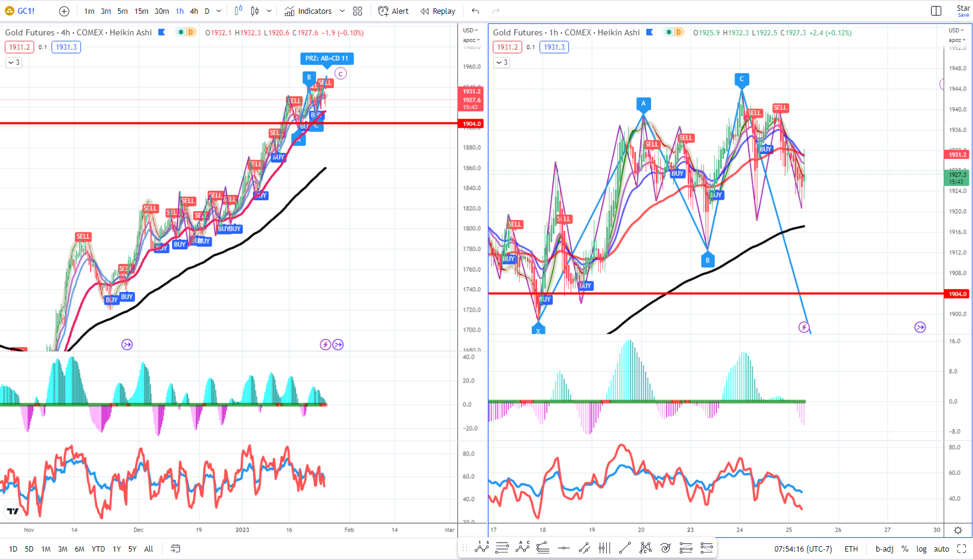Create a new Alert
This screenshot has width=973, height=560.
click(x=393, y=11)
